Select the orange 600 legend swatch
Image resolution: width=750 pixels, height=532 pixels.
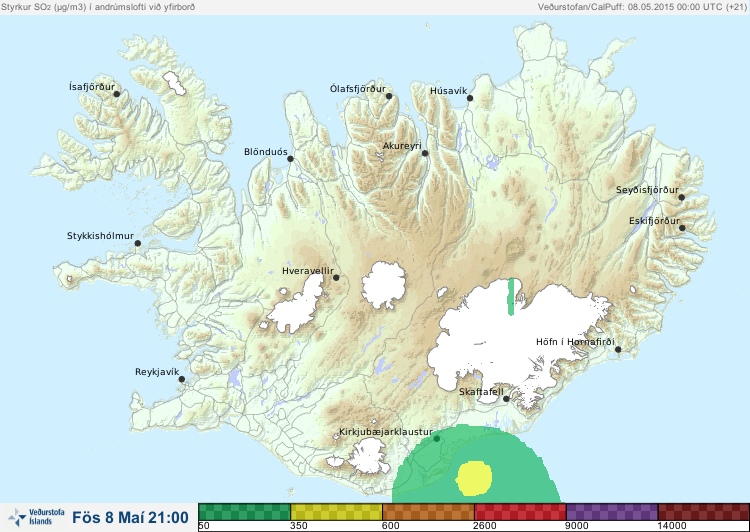pos(428,511)
